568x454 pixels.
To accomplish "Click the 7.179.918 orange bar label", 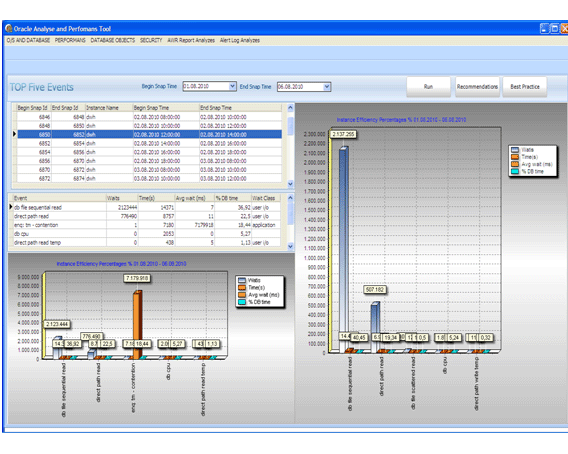I will coord(137,278).
